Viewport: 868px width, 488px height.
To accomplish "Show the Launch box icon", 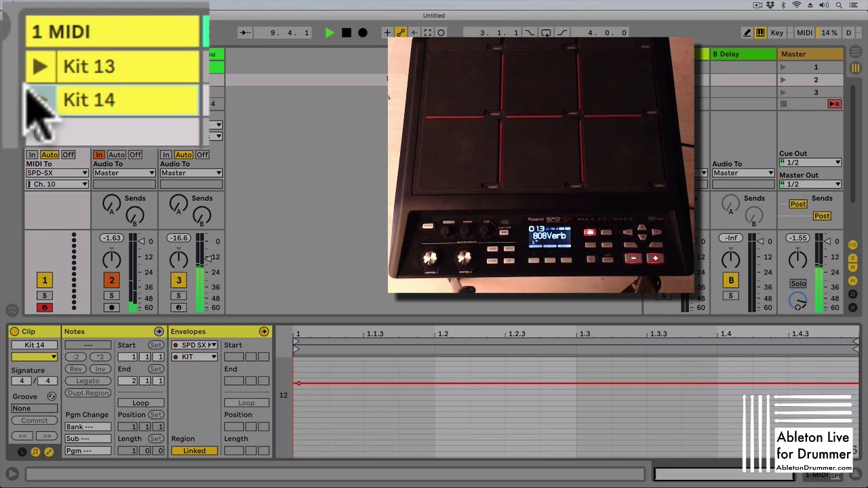I will [22, 451].
